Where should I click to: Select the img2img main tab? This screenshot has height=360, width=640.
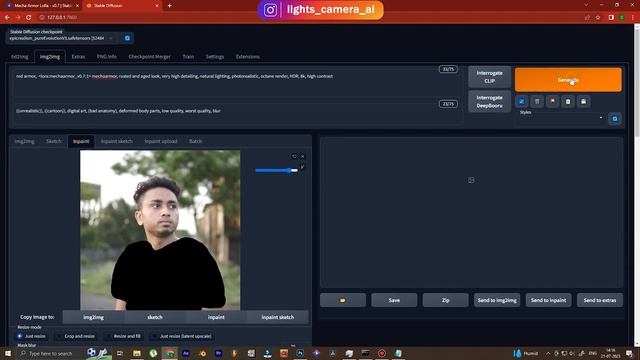50,57
